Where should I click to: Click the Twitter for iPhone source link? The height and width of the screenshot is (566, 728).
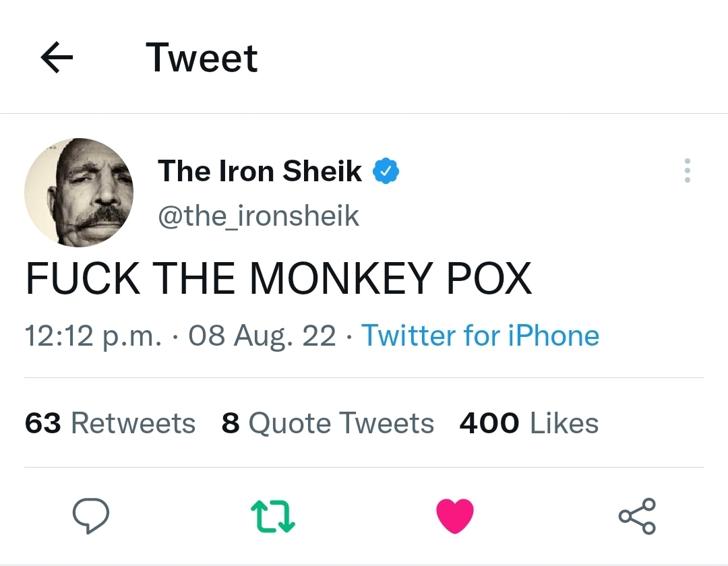pos(480,336)
